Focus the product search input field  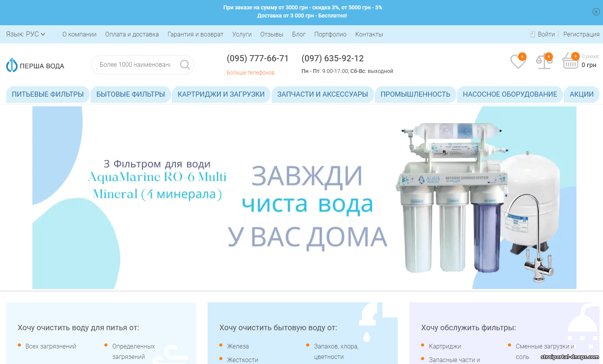pyautogui.click(x=135, y=65)
